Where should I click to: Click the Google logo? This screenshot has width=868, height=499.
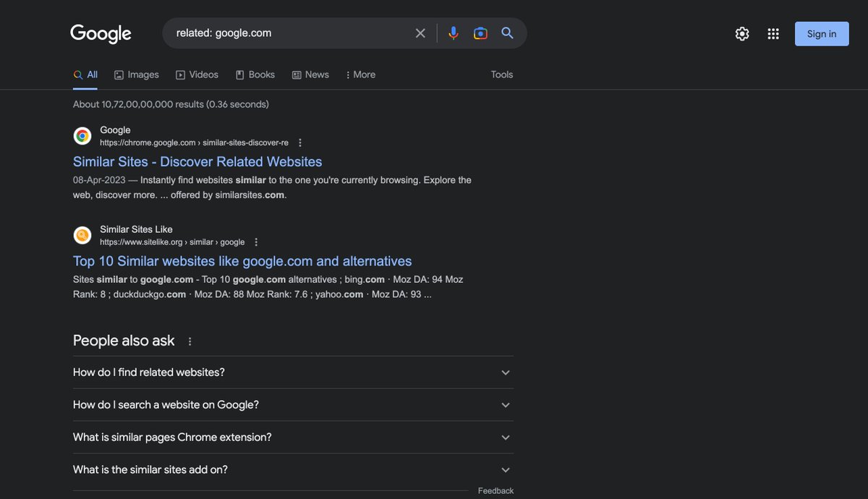(101, 33)
